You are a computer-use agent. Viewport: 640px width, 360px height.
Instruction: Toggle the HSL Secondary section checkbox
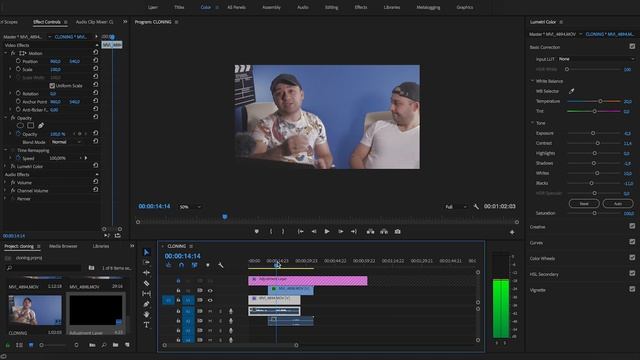click(x=632, y=273)
